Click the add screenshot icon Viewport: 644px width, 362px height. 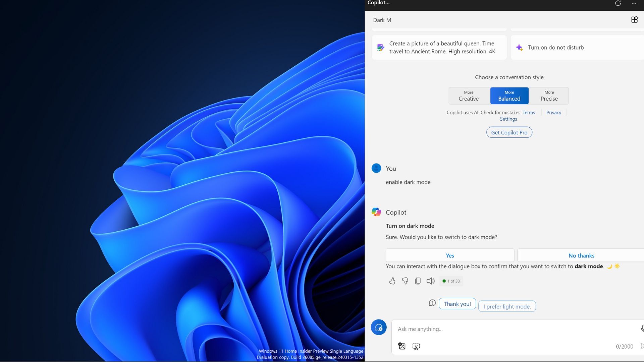point(416,346)
